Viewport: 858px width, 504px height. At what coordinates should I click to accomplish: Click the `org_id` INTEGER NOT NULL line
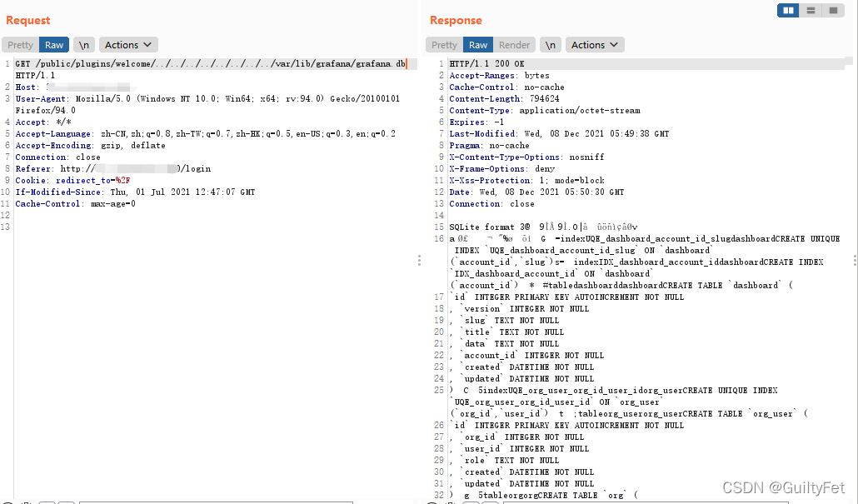[516, 437]
